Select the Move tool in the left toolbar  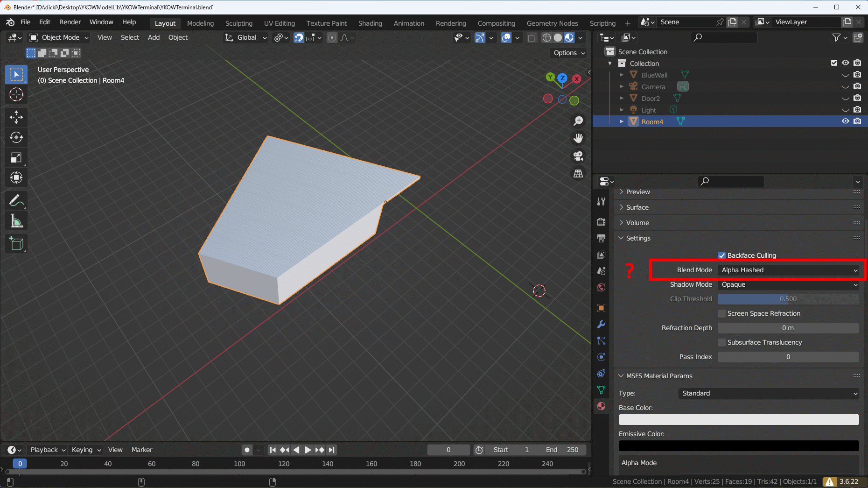pos(16,117)
